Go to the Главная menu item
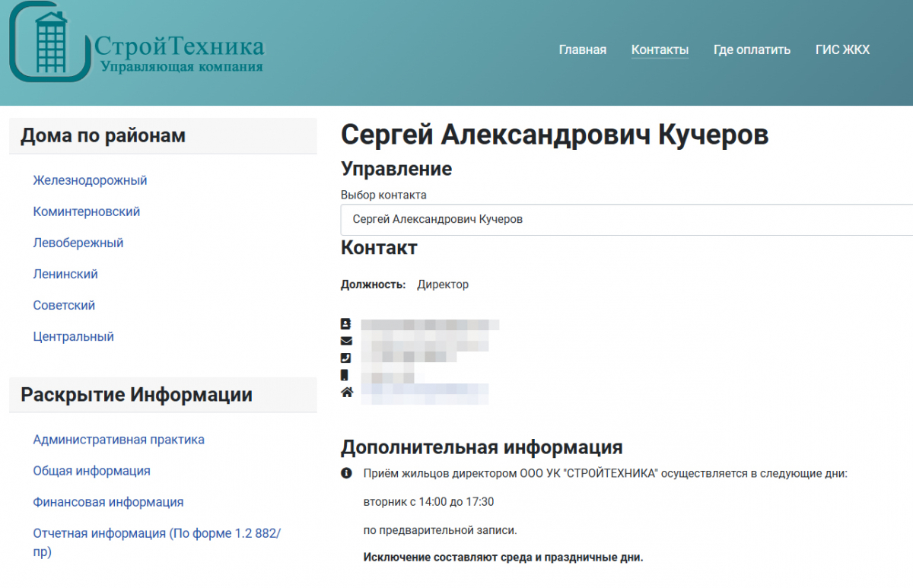The image size is (913, 588). pyautogui.click(x=582, y=50)
